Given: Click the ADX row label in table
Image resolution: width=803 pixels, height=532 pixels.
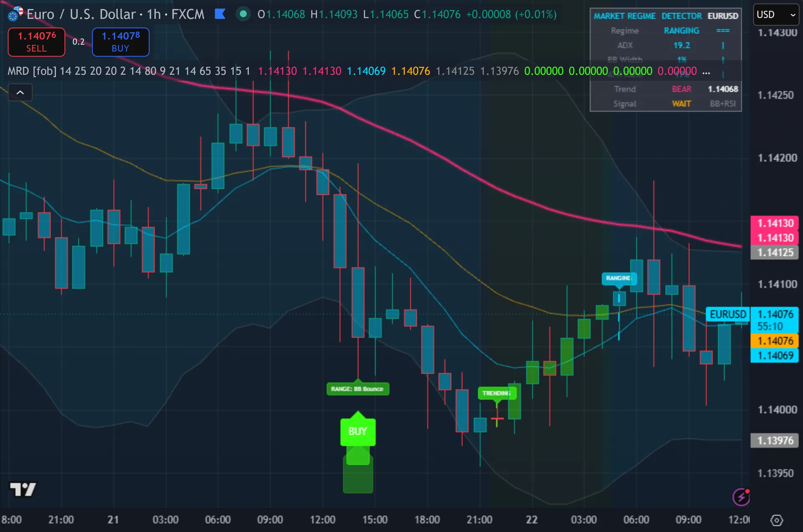Looking at the screenshot, I should (x=625, y=45).
